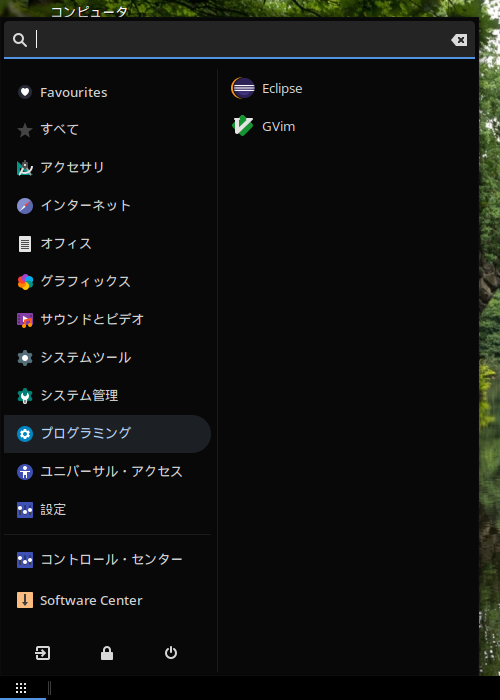Select the オフィス category
Screen dimensions: 500x700
pos(107,244)
